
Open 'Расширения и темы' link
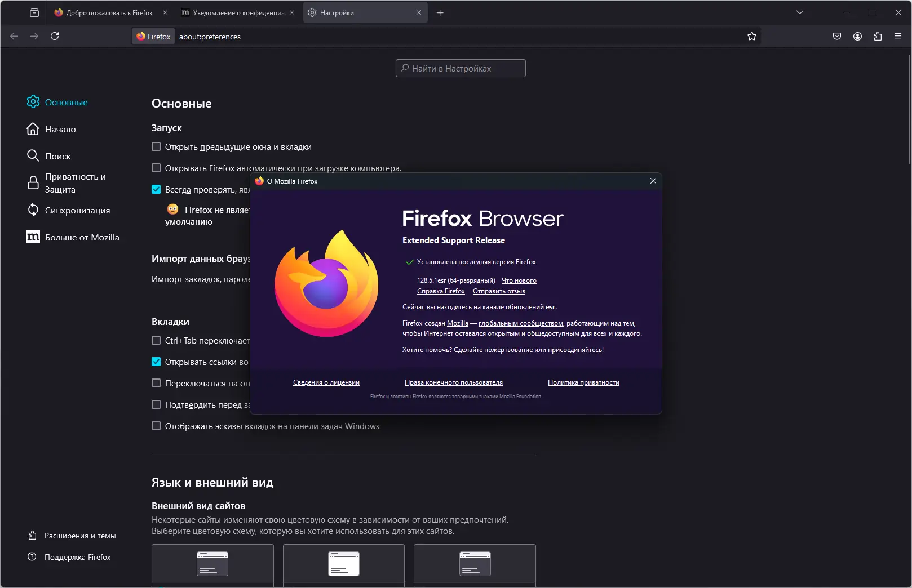tap(72, 536)
